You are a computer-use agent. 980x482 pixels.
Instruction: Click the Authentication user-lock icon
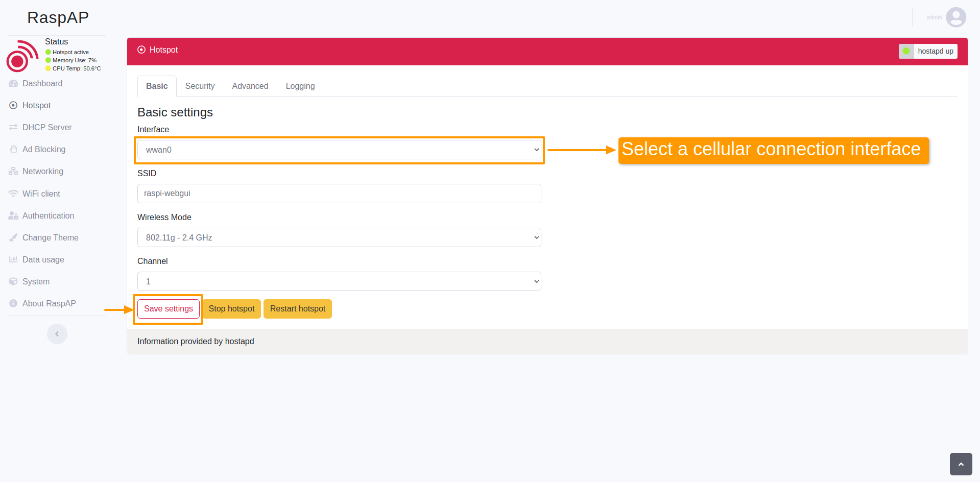pos(13,215)
